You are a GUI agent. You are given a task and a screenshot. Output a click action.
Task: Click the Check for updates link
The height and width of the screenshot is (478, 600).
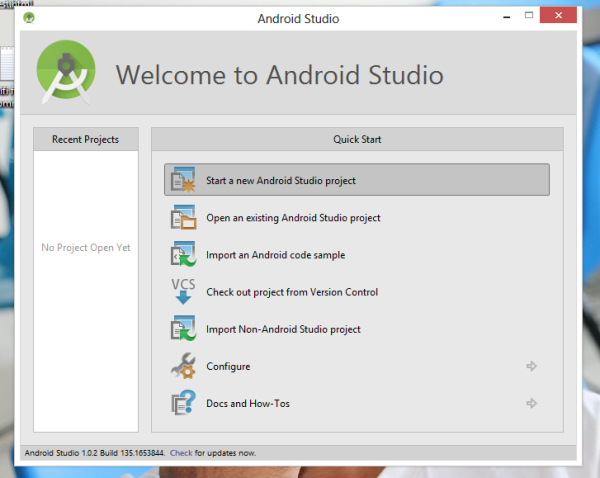tap(180, 452)
